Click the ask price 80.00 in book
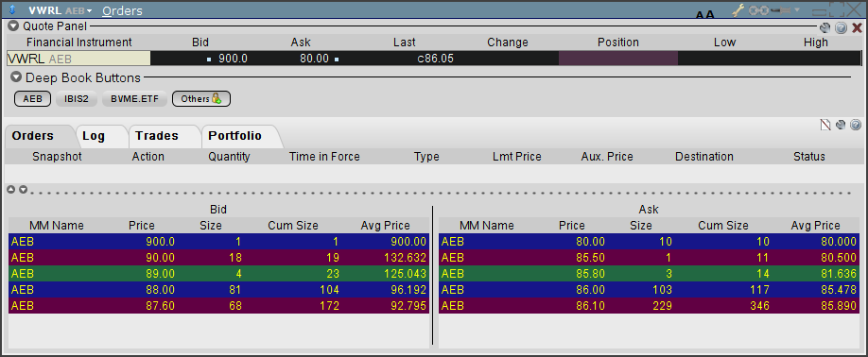The image size is (868, 357). click(x=590, y=242)
